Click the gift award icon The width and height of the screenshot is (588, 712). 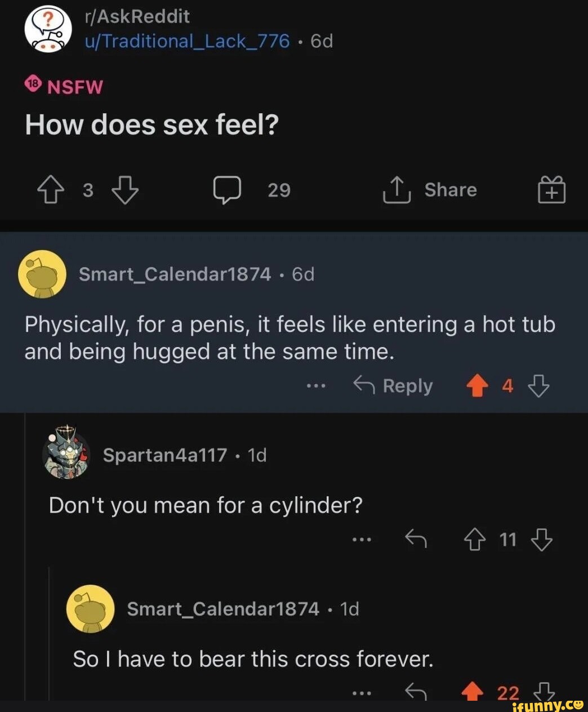coord(551,189)
